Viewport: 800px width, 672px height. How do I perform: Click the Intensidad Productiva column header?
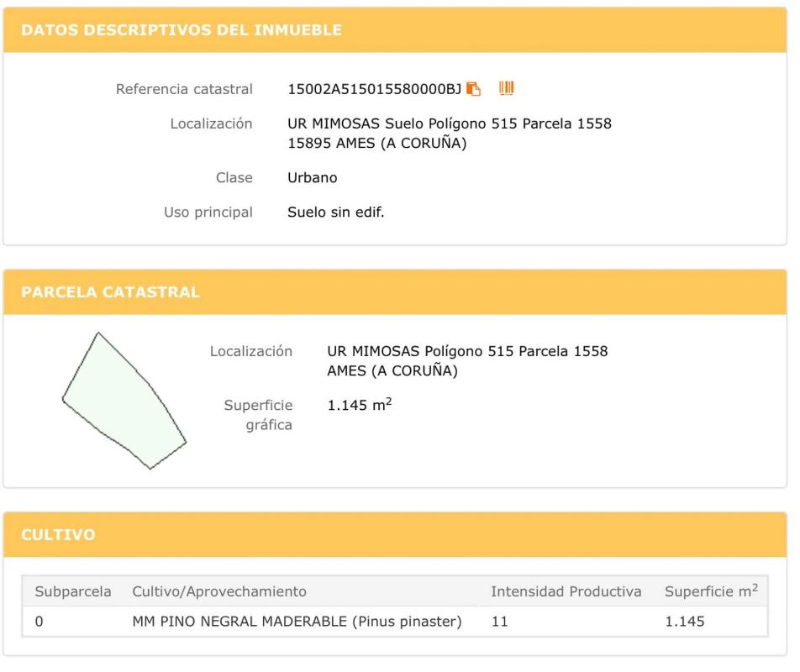(x=566, y=591)
